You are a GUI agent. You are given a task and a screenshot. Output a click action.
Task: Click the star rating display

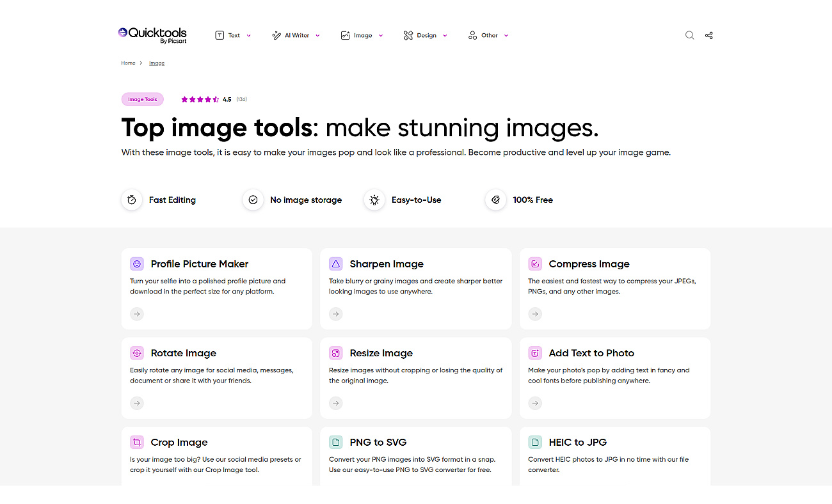coord(200,99)
